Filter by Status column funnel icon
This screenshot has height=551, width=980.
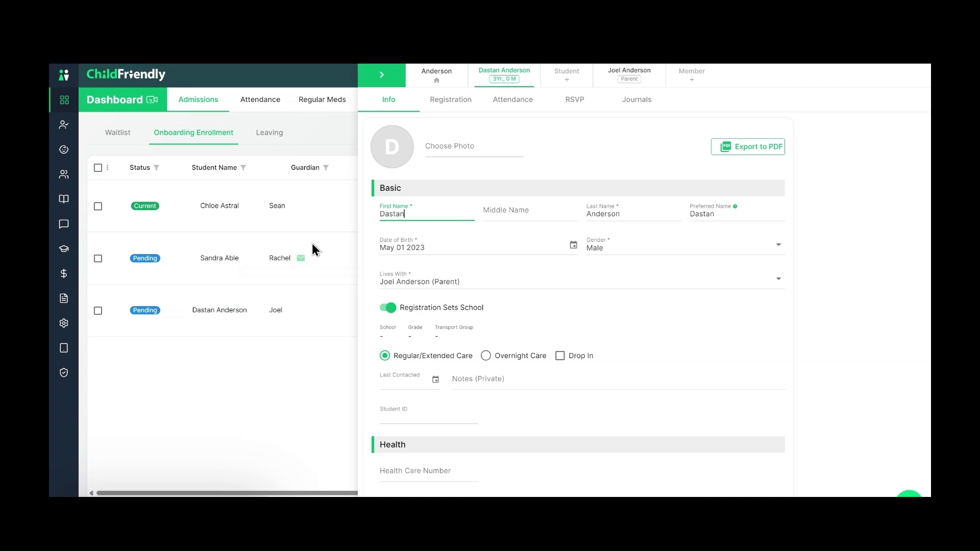[157, 168]
